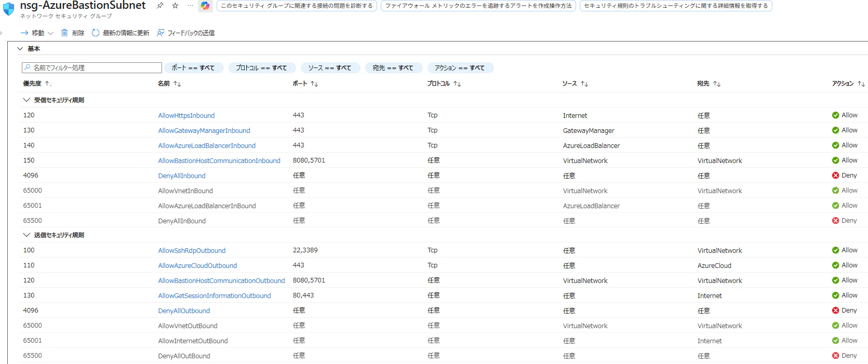The width and height of the screenshot is (868, 364).
Task: Open the 宛先 == すべて filter
Action: (393, 68)
